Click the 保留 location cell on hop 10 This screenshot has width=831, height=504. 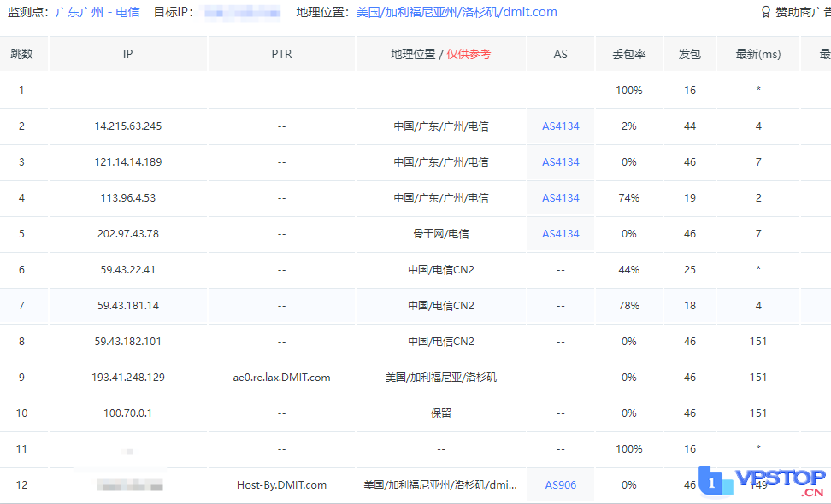tap(440, 413)
